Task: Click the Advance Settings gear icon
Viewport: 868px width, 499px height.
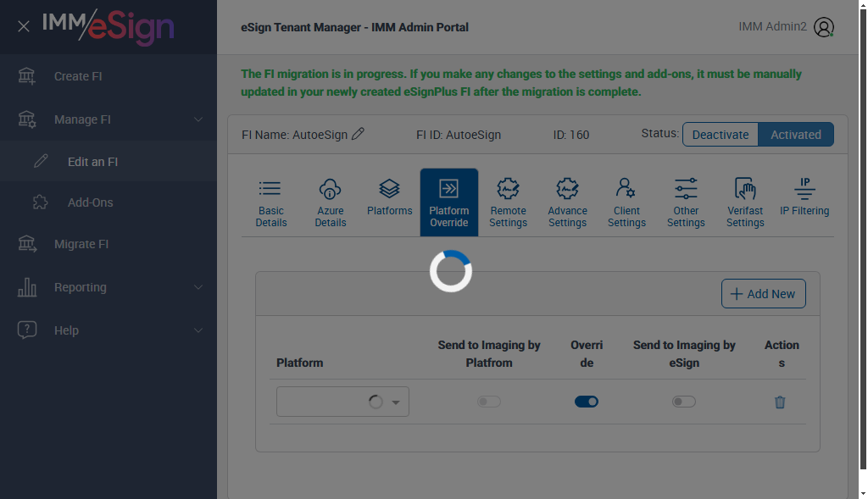Action: [x=567, y=189]
